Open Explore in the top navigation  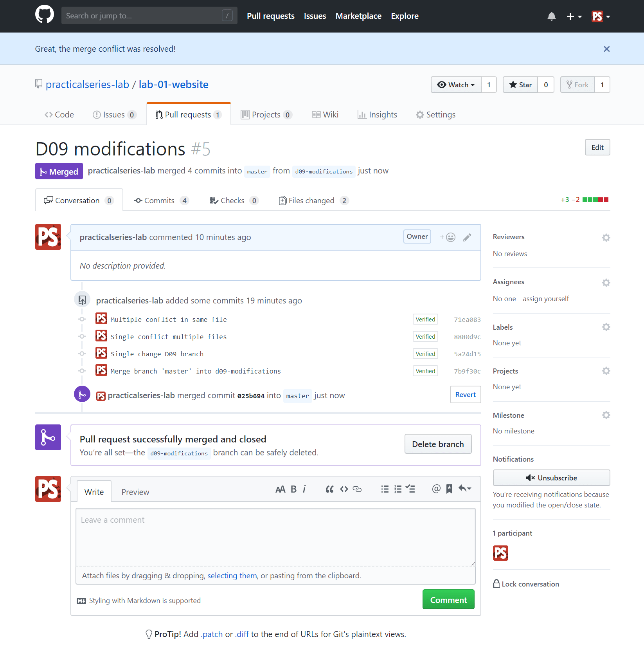pos(405,16)
